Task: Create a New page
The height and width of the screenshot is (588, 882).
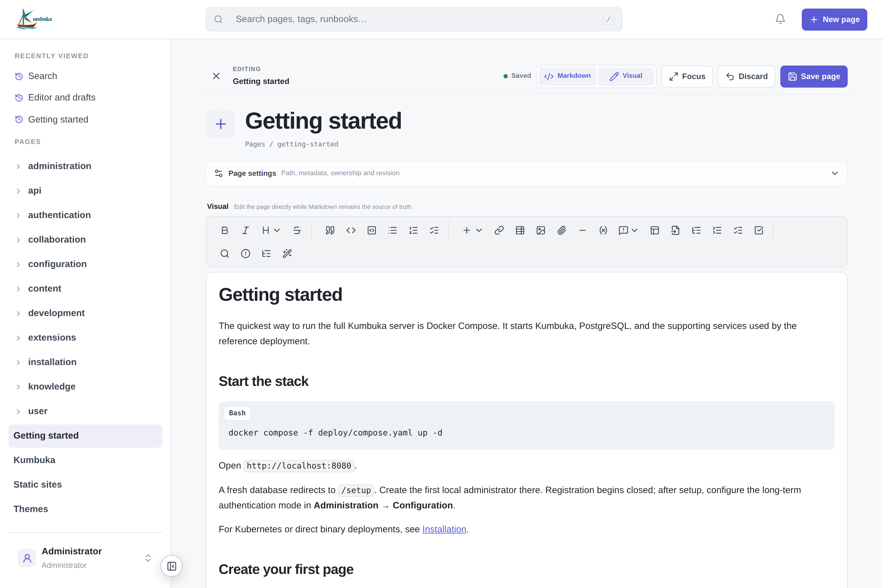Action: point(834,20)
